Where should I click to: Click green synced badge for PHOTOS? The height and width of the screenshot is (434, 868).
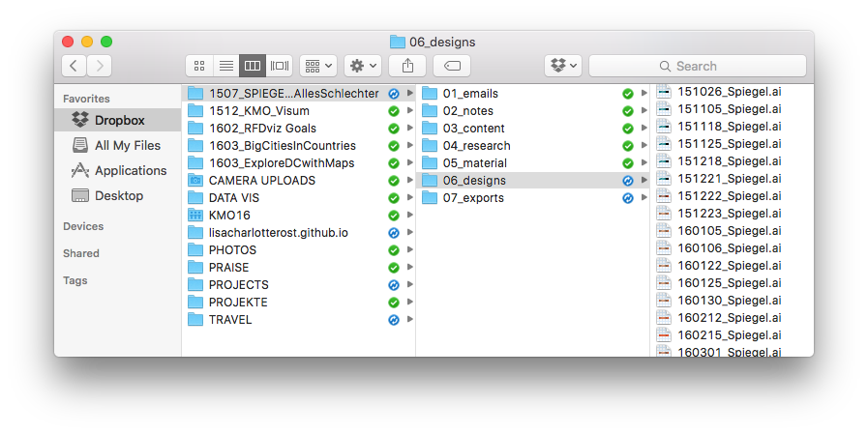394,250
